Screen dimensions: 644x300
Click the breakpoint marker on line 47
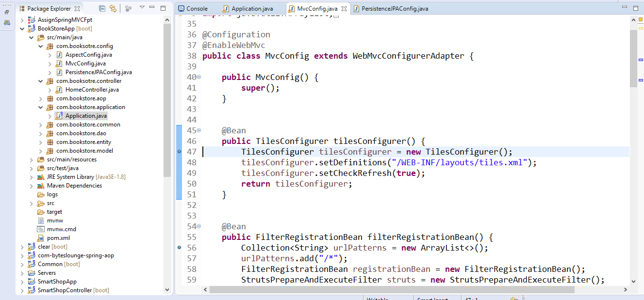tap(180, 152)
